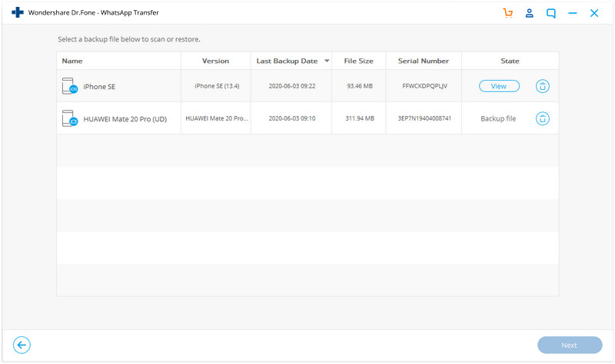Open the shopping cart icon
The image size is (615, 364).
508,13
